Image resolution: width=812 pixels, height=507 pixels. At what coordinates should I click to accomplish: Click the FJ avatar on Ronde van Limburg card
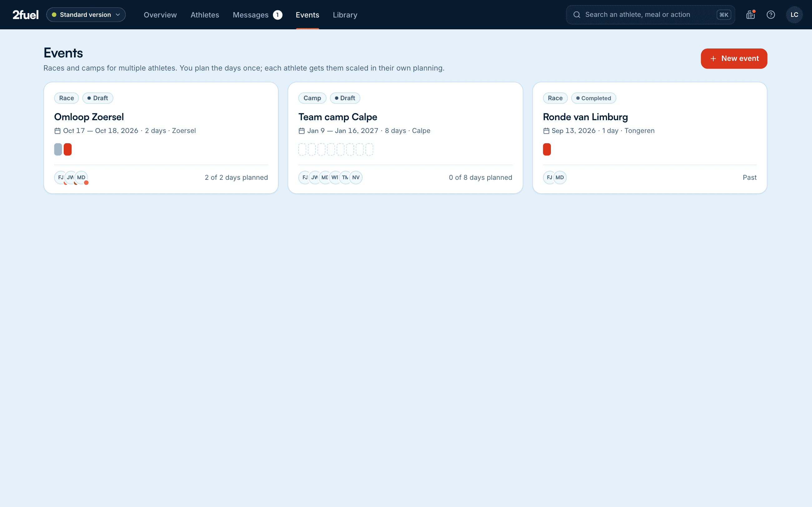[x=549, y=177]
